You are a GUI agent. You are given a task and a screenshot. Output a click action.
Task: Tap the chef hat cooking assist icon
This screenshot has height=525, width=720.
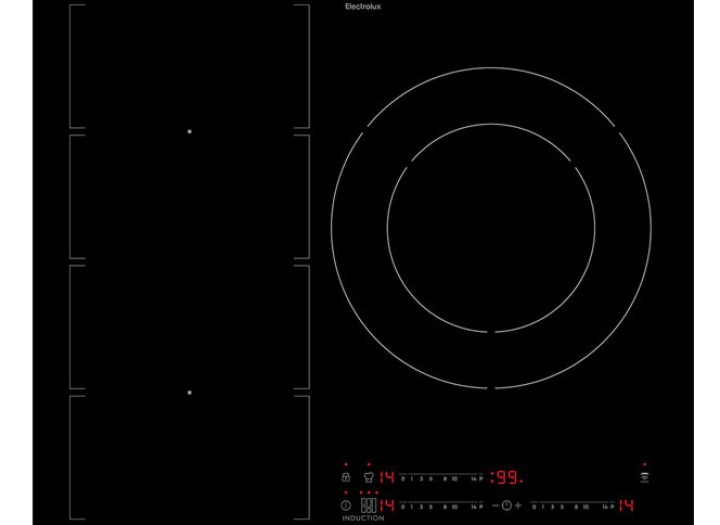[x=368, y=478]
